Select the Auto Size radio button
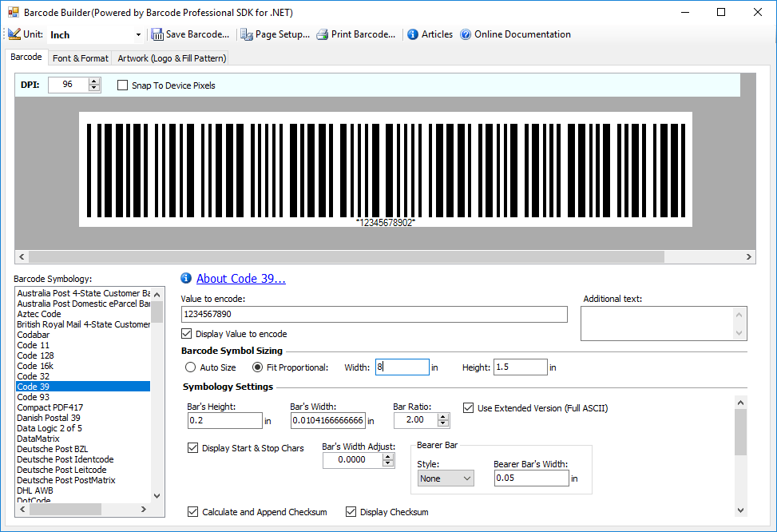This screenshot has width=777, height=532. point(191,367)
